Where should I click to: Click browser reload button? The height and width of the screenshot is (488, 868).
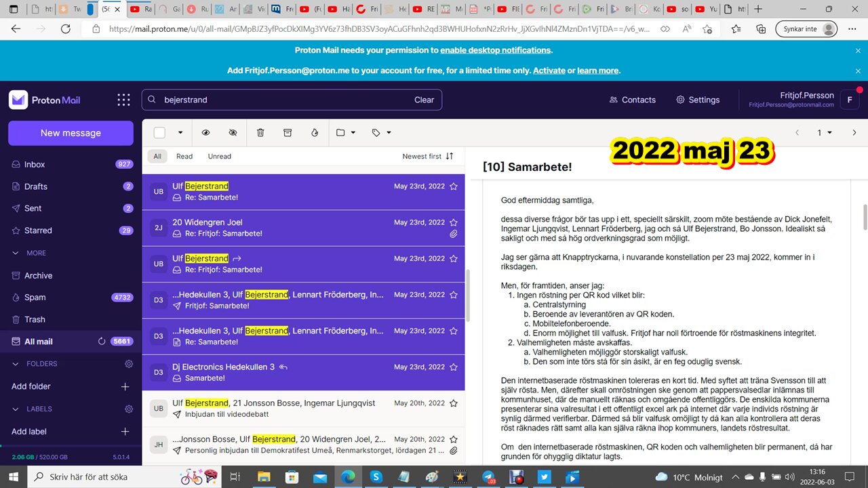pos(66,29)
